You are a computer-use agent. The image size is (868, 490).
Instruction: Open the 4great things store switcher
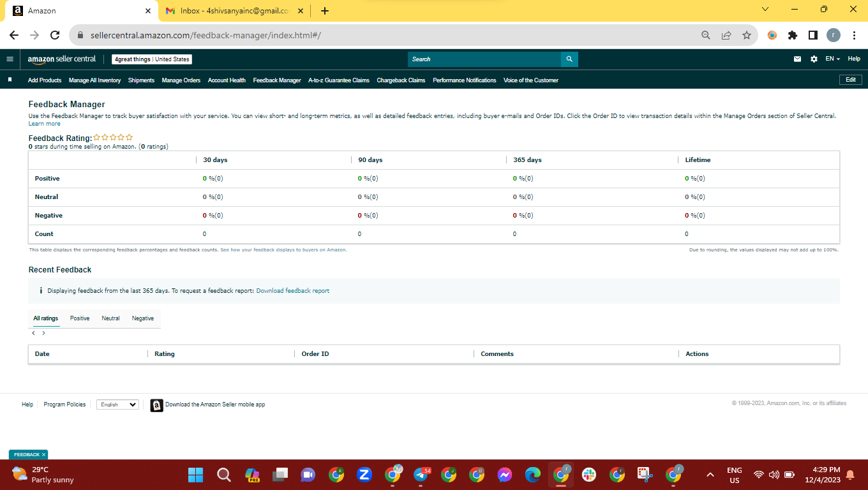tap(152, 59)
